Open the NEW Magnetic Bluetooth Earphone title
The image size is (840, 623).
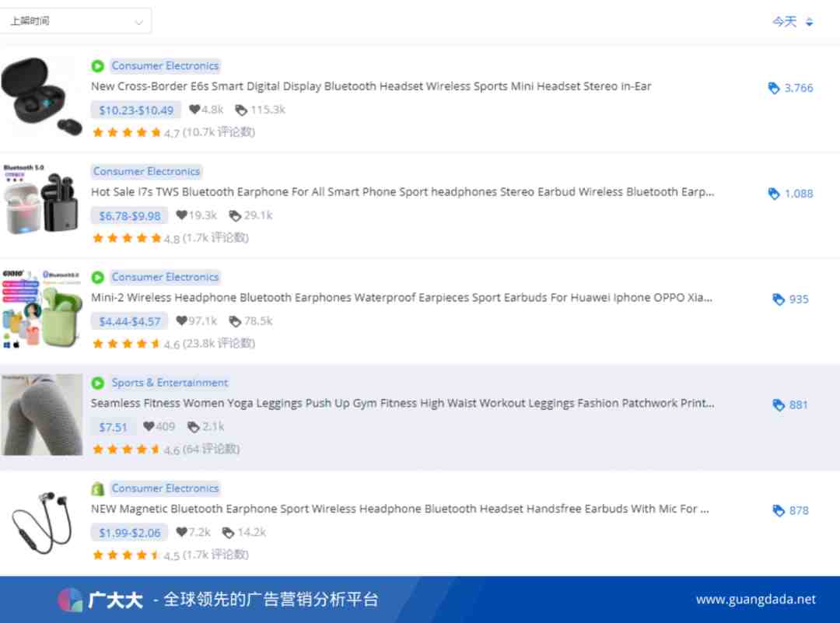(x=400, y=509)
